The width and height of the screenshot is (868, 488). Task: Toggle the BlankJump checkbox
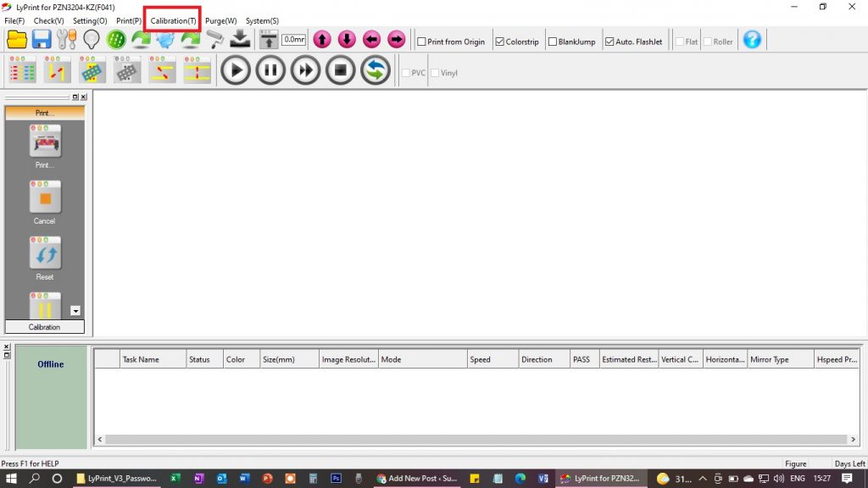(553, 42)
